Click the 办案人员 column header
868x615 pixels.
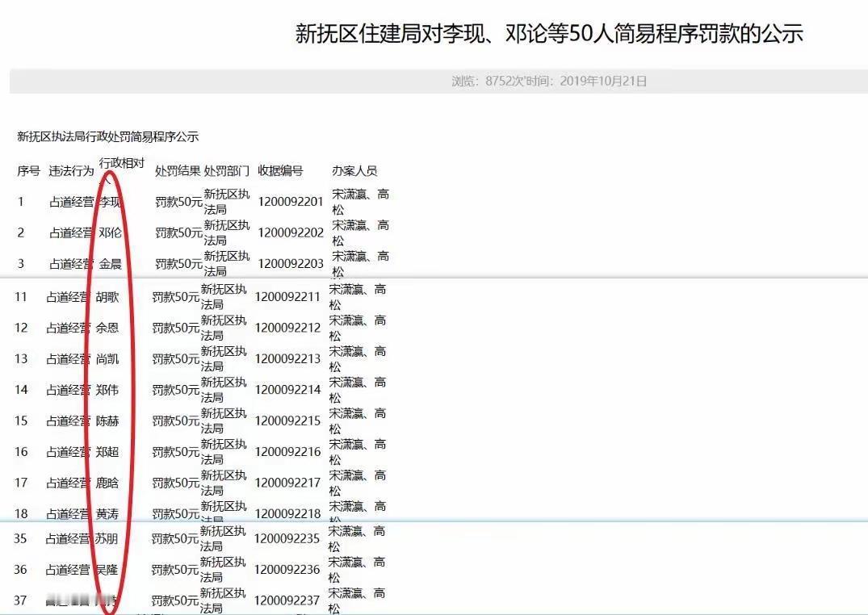[x=357, y=170]
